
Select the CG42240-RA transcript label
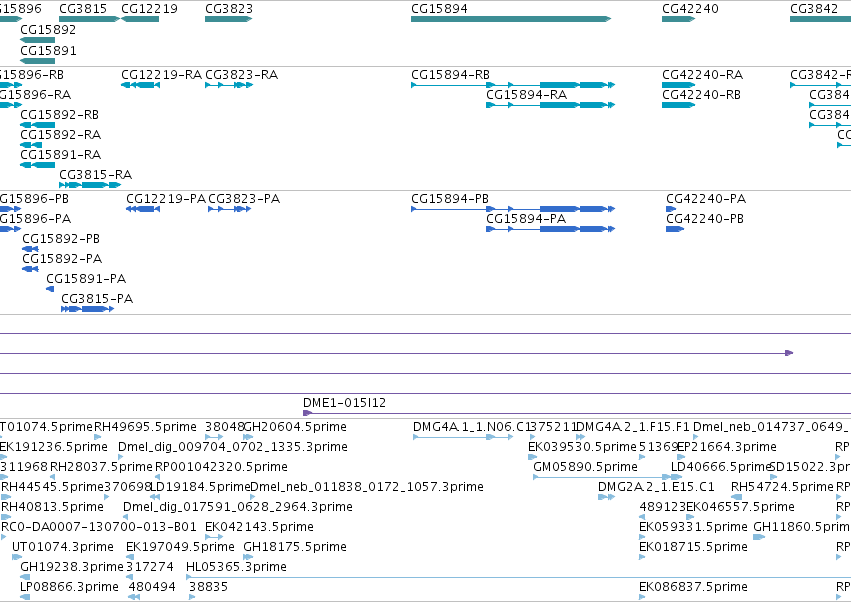coord(702,74)
